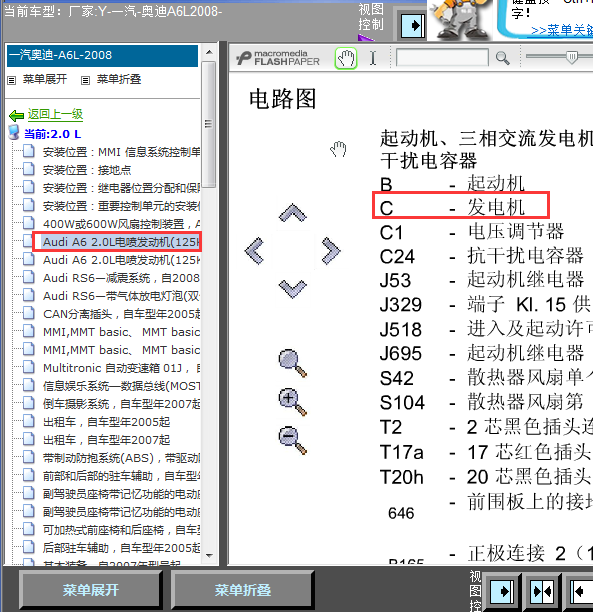Click the computer icon beside 当前:2.0 L
Image resolution: width=593 pixels, height=612 pixels.
pos(14,133)
